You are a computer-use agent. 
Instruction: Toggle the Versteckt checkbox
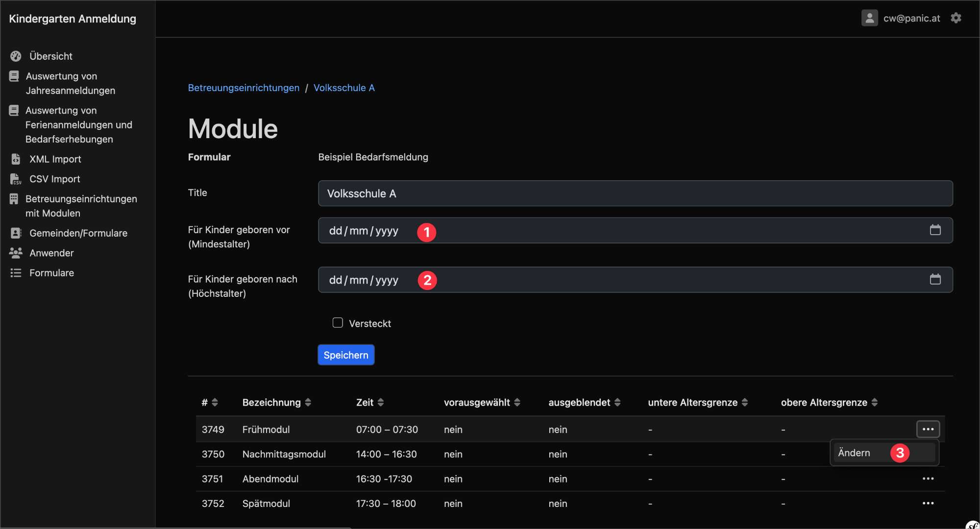point(338,323)
